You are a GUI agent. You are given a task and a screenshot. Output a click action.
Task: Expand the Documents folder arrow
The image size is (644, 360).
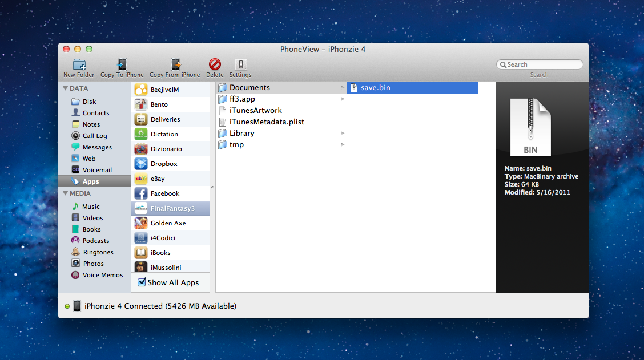click(342, 87)
